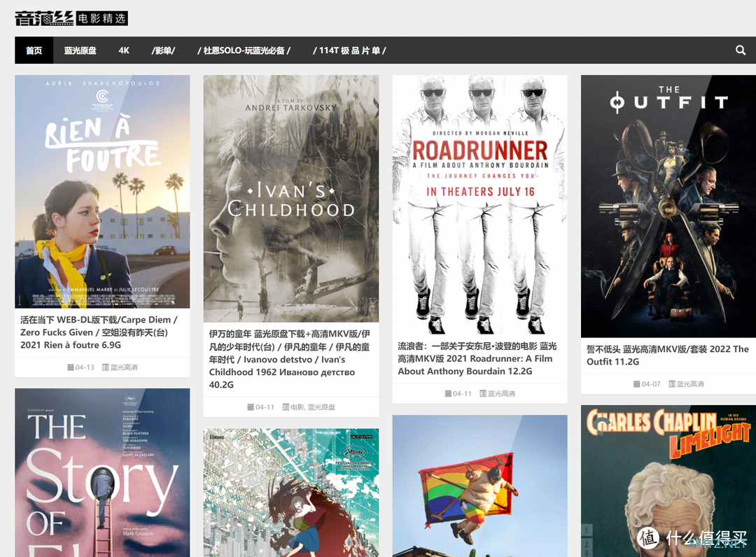
Task: Open the 誓不低头 The Outfit post title
Action: coord(667,355)
